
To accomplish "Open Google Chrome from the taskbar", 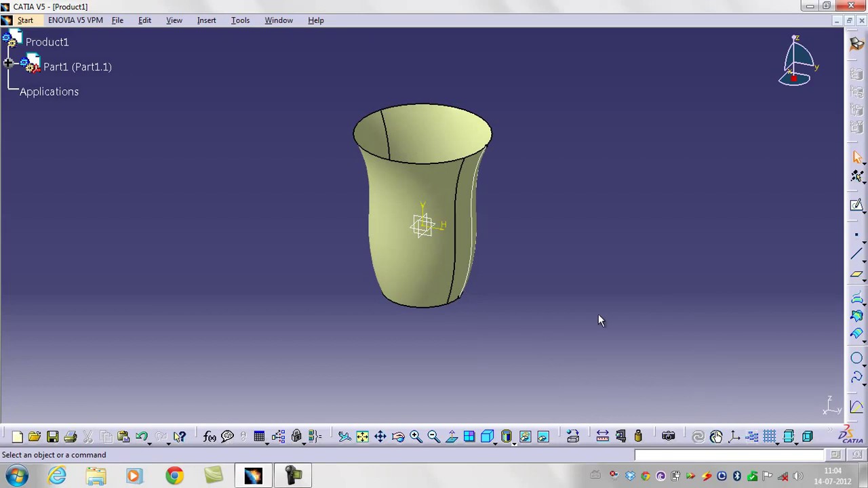I will click(x=174, y=476).
